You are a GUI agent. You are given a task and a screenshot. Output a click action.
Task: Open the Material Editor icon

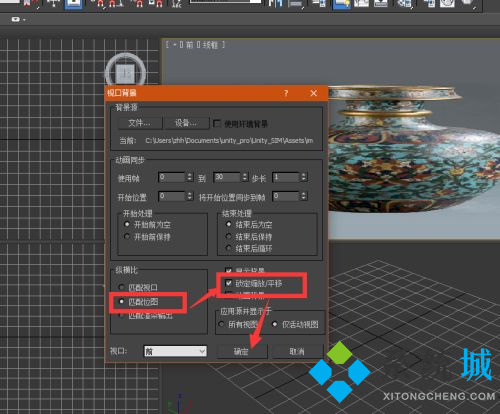[405, 3]
